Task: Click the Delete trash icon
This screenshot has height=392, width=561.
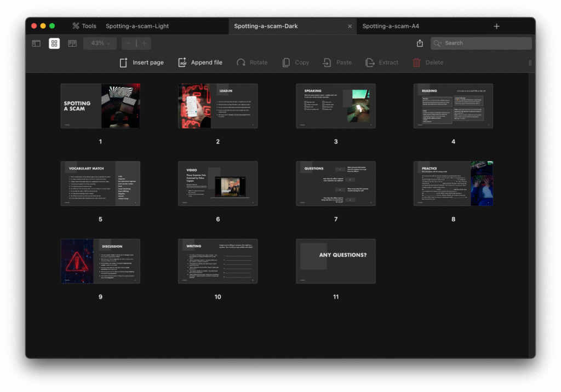Action: coord(417,62)
